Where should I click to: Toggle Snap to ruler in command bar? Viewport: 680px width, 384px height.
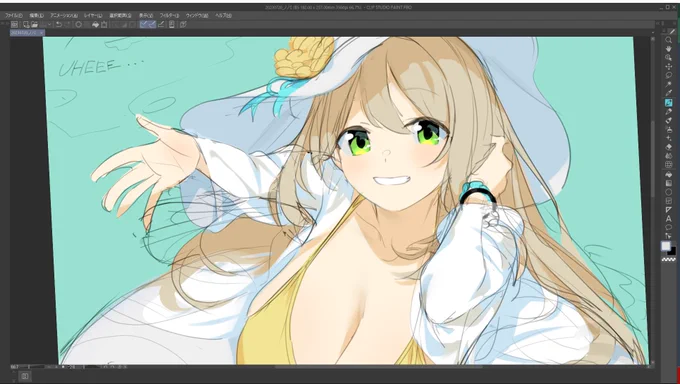pyautogui.click(x=144, y=24)
